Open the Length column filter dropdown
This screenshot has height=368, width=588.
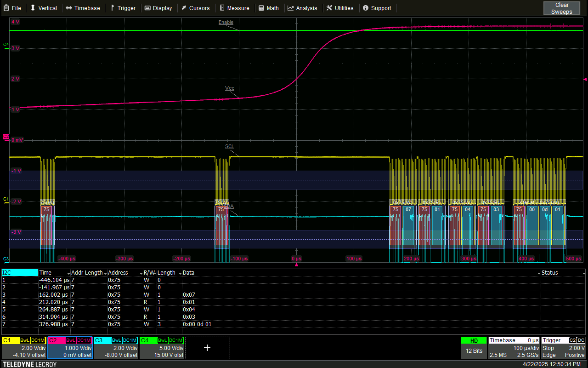pyautogui.click(x=180, y=273)
